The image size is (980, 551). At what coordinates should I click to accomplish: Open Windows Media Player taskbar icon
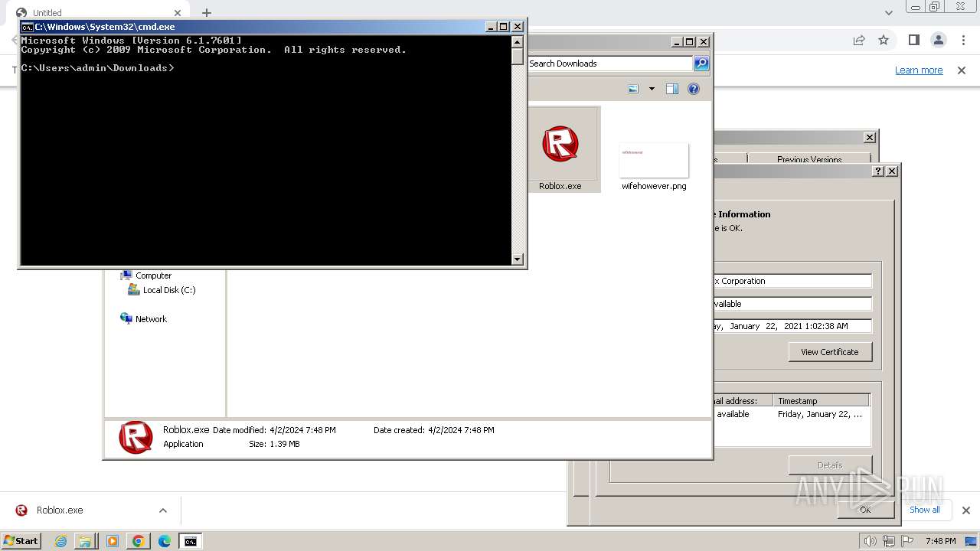(x=112, y=541)
